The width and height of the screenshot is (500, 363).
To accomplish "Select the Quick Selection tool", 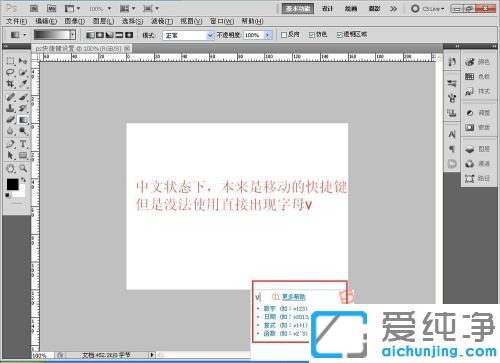I will [23, 73].
